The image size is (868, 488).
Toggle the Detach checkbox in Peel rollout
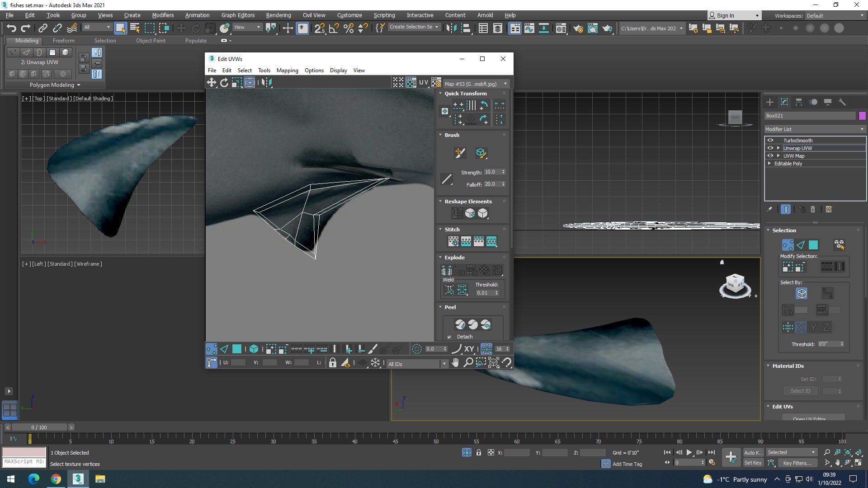point(449,337)
